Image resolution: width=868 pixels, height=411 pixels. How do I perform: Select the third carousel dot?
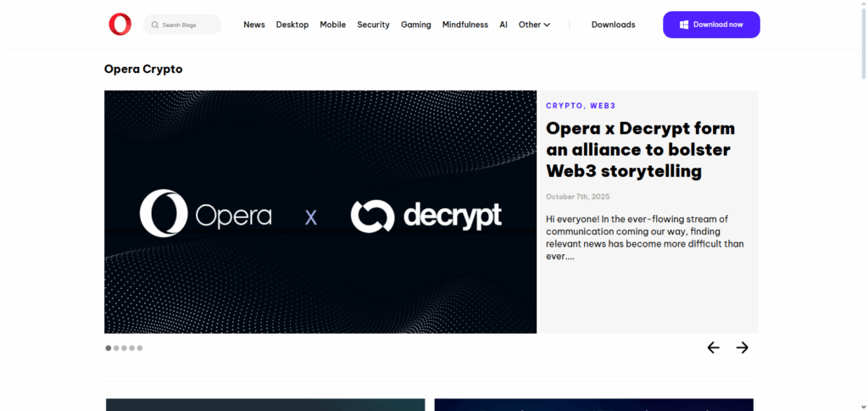click(124, 348)
